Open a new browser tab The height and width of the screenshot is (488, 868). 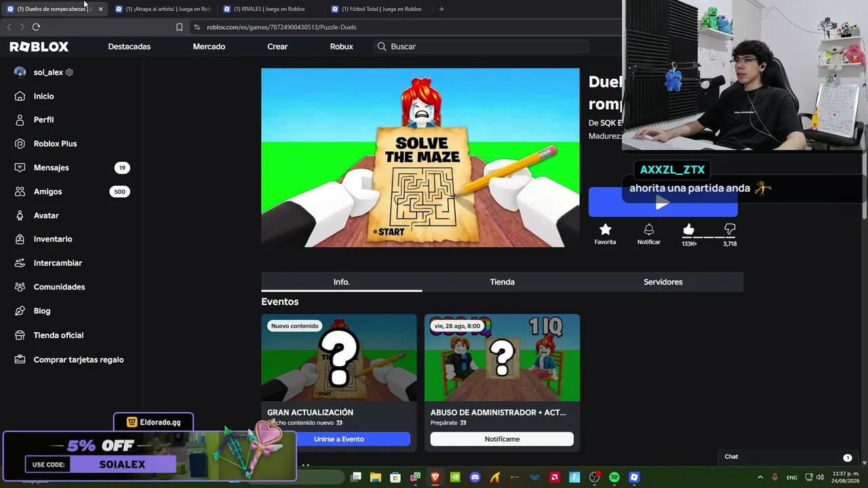441,9
